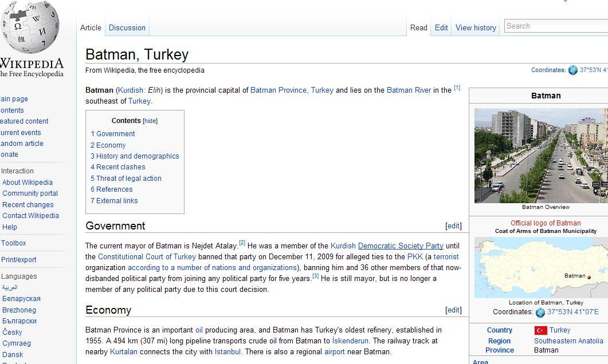The height and width of the screenshot is (364, 608).
Task: Go to Community portal
Action: 30,193
